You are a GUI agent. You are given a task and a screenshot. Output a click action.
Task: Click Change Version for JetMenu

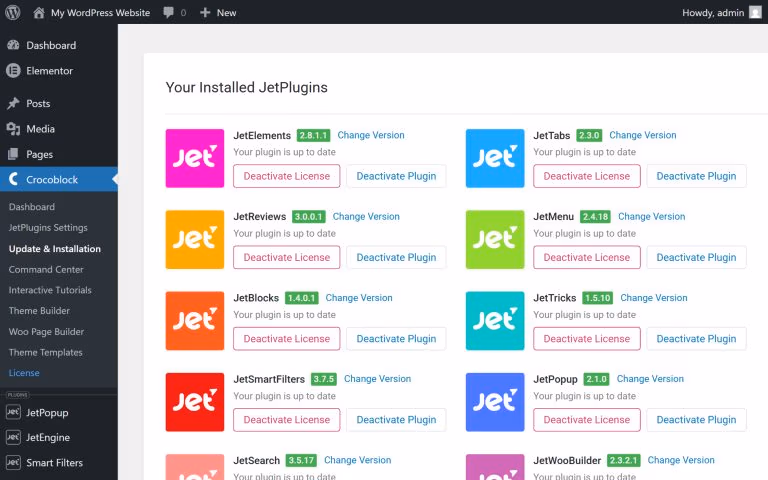click(651, 216)
